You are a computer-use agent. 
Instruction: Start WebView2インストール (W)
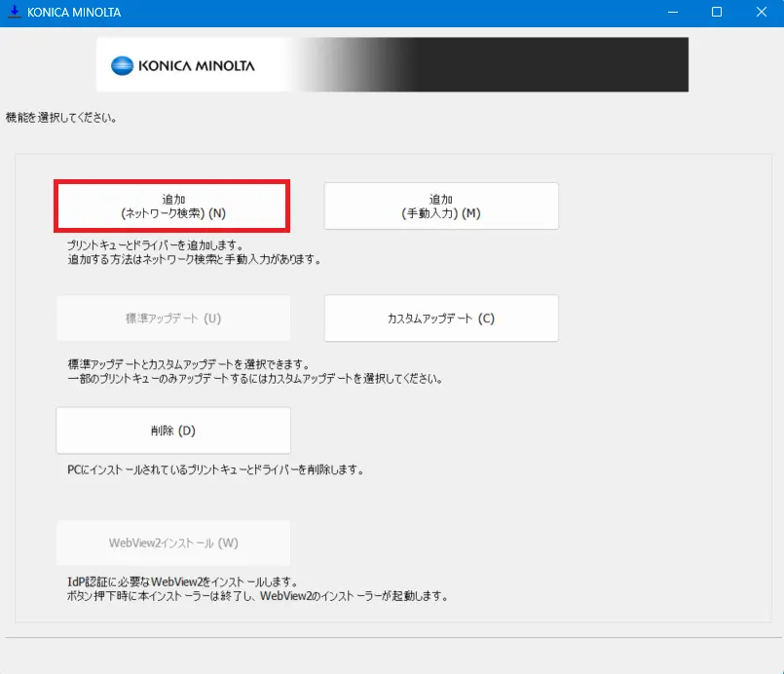[173, 543]
